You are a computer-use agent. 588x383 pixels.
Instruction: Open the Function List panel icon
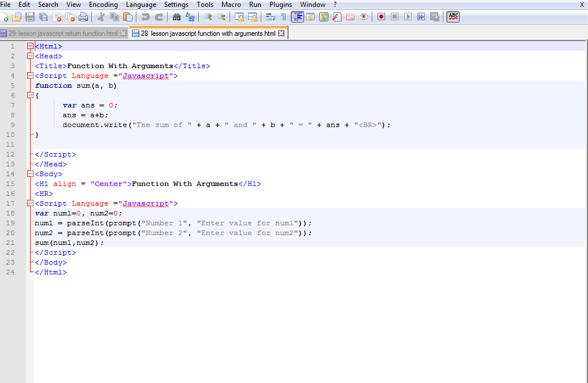tap(336, 17)
